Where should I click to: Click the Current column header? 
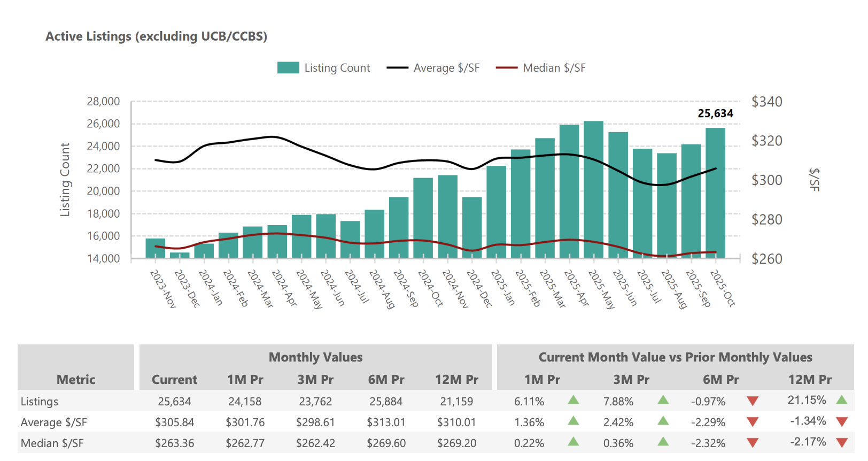174,380
